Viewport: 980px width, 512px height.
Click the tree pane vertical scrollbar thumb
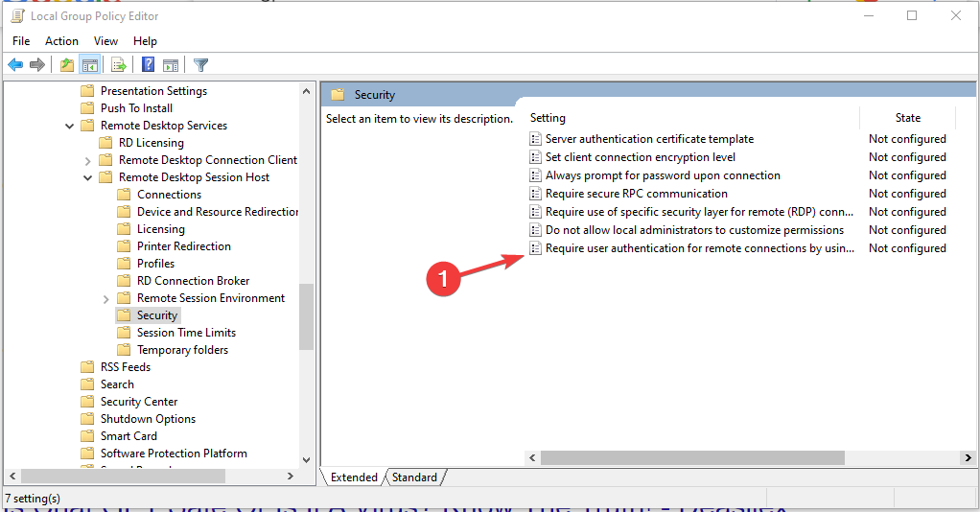coord(306,317)
